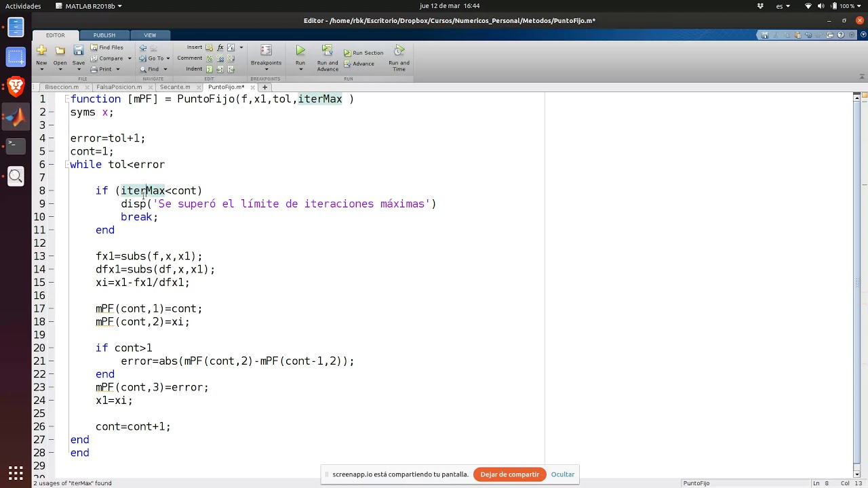
Task: Expand the Breakpoints dropdown arrow
Action: point(266,70)
